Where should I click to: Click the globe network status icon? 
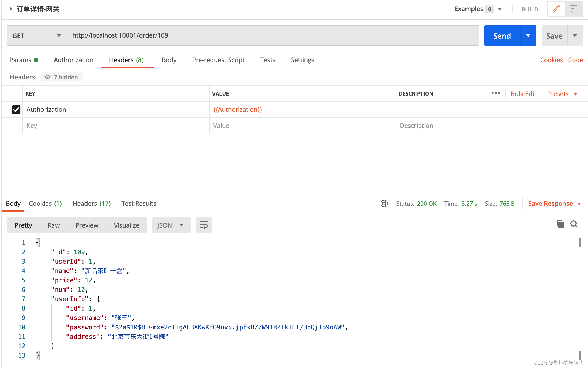coord(384,203)
